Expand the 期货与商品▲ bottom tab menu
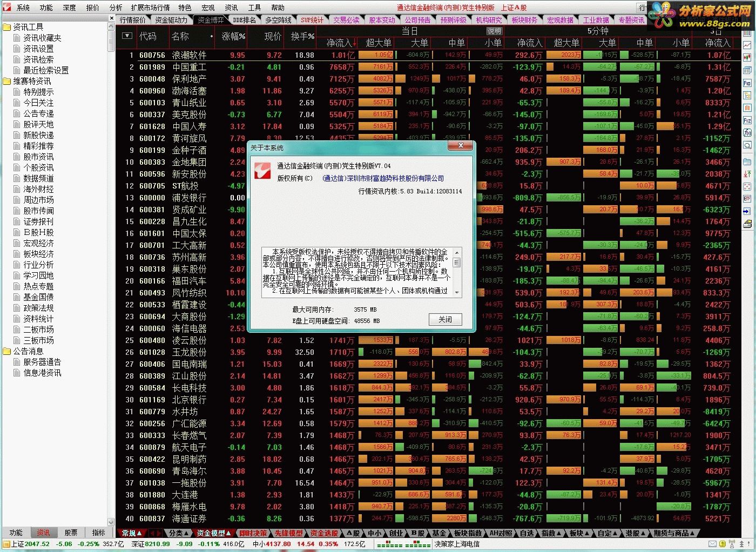 [x=674, y=533]
